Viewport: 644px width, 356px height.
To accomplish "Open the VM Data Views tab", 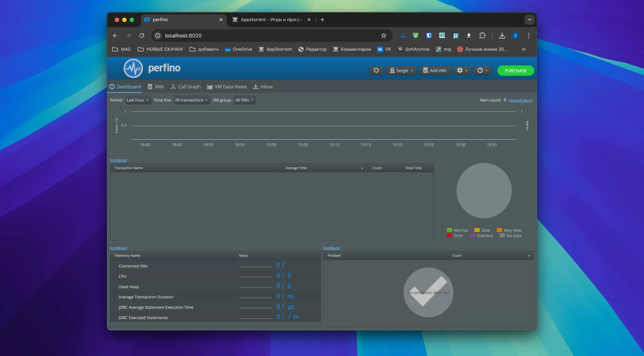I will click(227, 87).
